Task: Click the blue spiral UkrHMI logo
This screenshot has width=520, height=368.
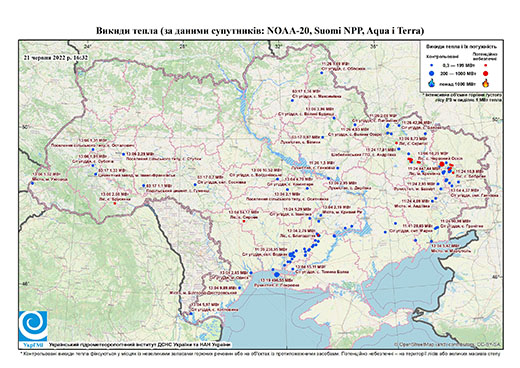Action: point(33,326)
